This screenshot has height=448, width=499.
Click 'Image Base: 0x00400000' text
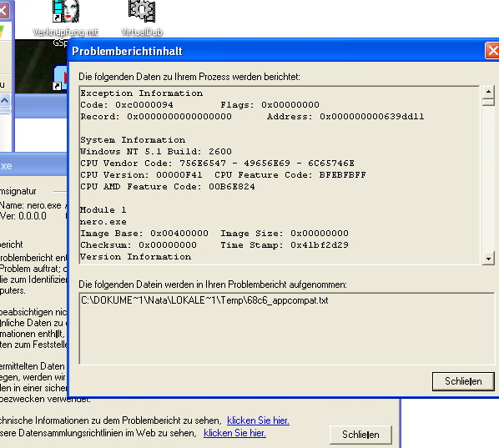pyautogui.click(x=144, y=234)
